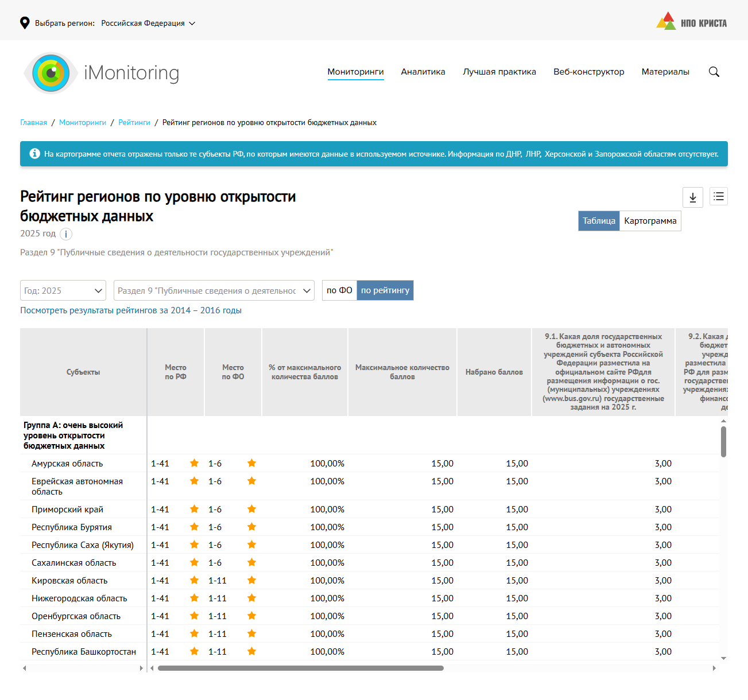Open results link for 2014 – 2016 ratings
Viewport: 748px width, 700px height.
(131, 310)
